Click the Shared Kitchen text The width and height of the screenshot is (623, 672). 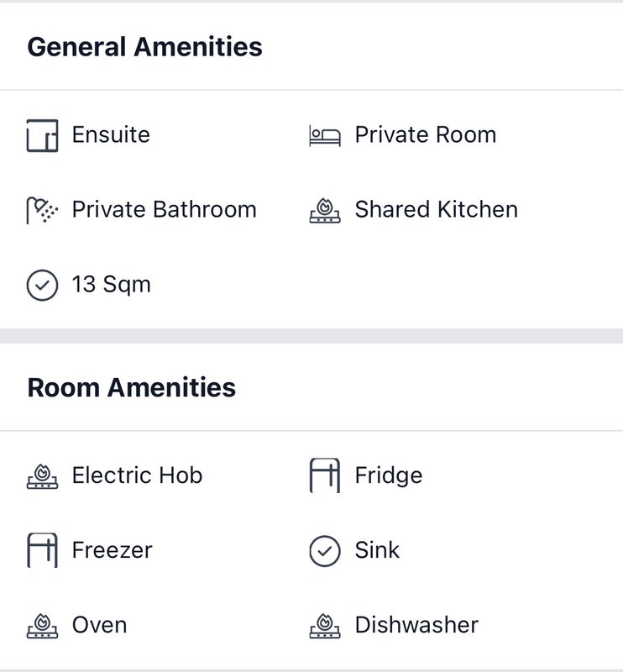(436, 209)
